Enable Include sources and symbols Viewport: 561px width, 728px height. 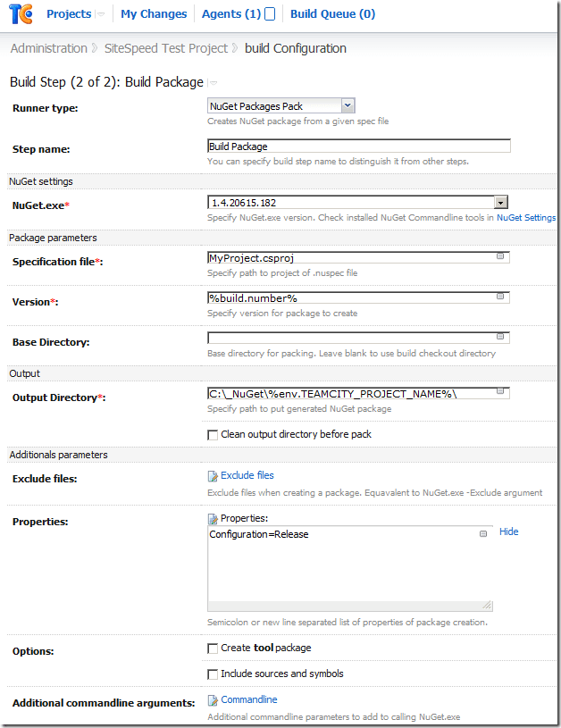tap(213, 674)
